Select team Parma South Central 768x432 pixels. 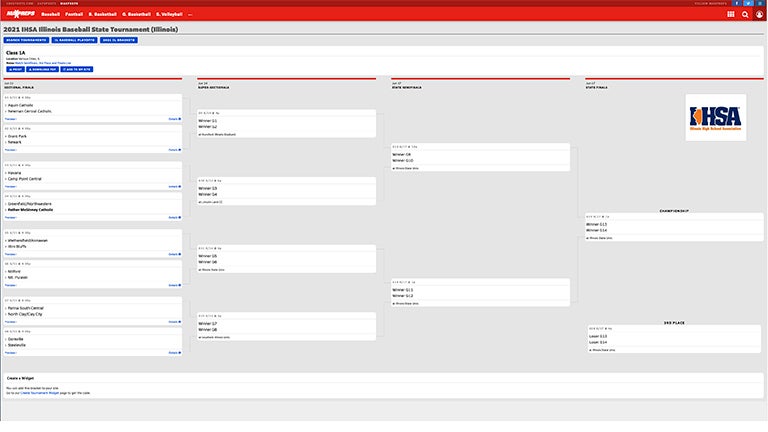pos(25,308)
